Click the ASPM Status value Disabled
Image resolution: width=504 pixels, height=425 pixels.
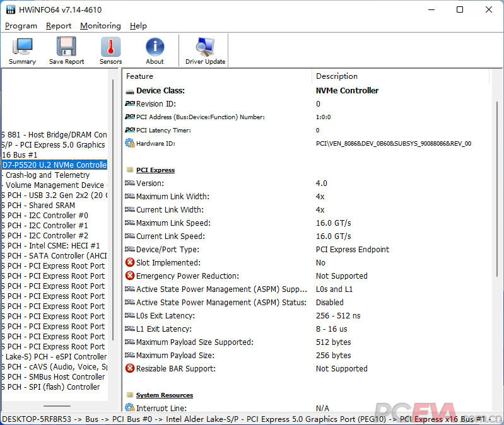click(x=330, y=302)
